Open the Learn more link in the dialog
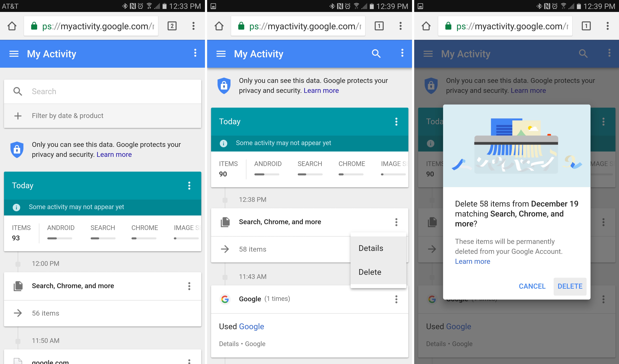This screenshot has height=364, width=619. [472, 261]
